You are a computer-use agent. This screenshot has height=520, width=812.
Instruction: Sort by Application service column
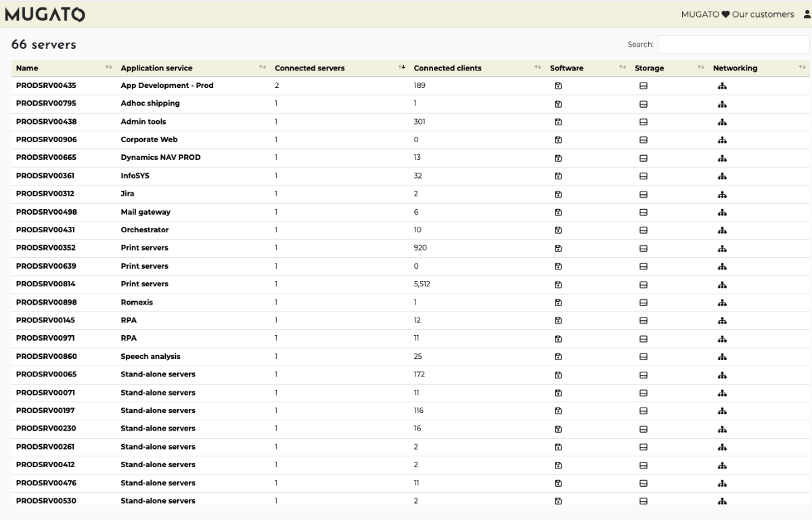point(156,68)
